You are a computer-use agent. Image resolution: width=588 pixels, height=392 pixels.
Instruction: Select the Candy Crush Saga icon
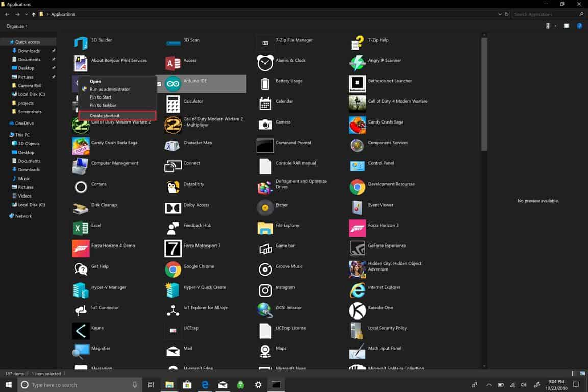(357, 125)
